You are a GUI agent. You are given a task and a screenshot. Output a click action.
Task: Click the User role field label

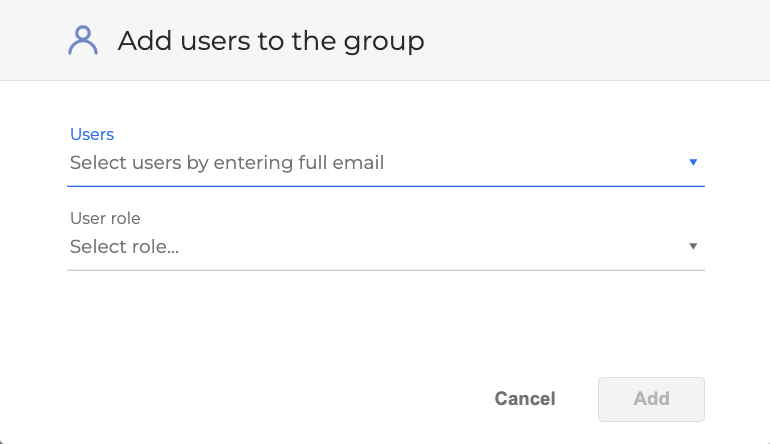(105, 218)
